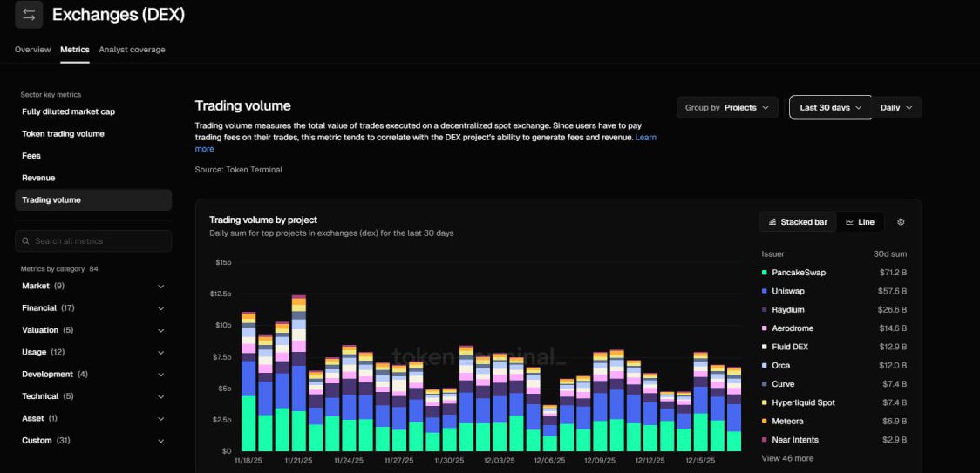Viewport: 980px width, 473px height.
Task: Switch chart to Line view
Action: 860,222
